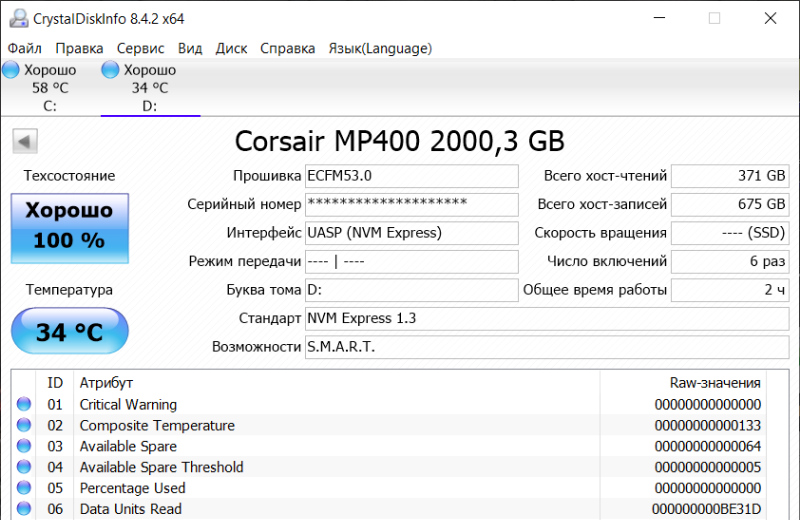Click status orb for Critical Warning row
800x520 pixels.
(x=24, y=404)
